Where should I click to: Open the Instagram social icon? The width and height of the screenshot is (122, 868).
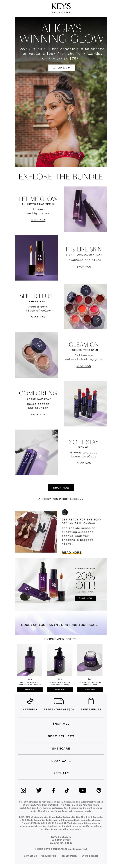click(x=23, y=790)
